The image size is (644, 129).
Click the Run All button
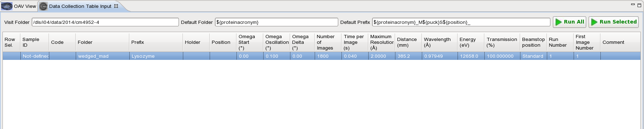click(x=569, y=22)
